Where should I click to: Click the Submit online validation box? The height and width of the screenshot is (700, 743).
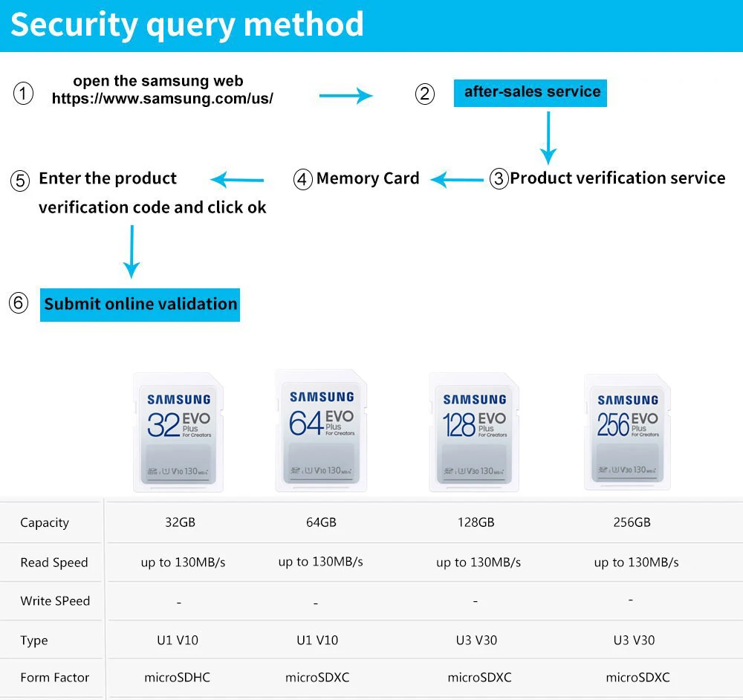click(x=140, y=305)
